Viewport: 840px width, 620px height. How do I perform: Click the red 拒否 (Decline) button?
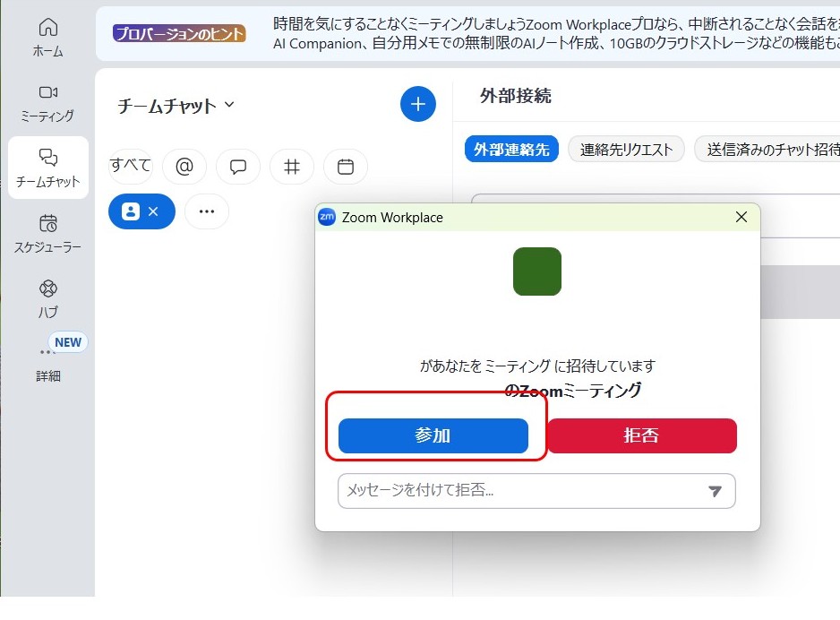642,435
